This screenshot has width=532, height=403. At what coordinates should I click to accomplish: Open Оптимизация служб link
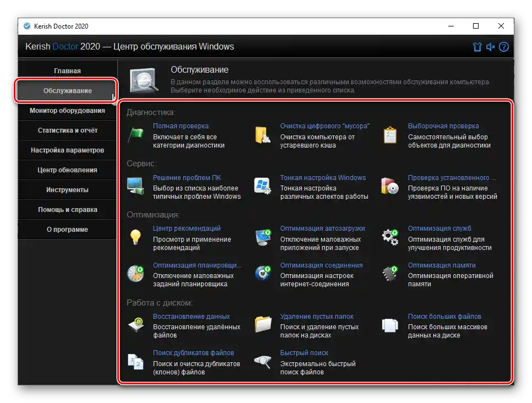pos(439,228)
